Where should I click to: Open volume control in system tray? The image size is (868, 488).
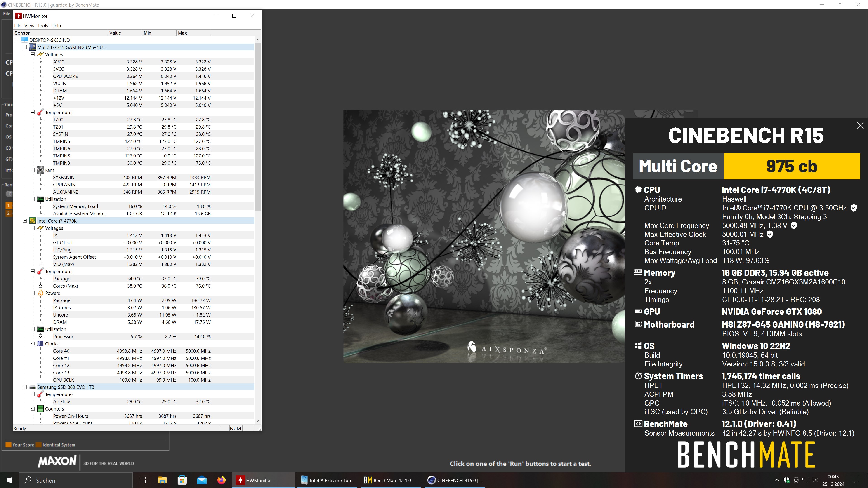coord(815,480)
